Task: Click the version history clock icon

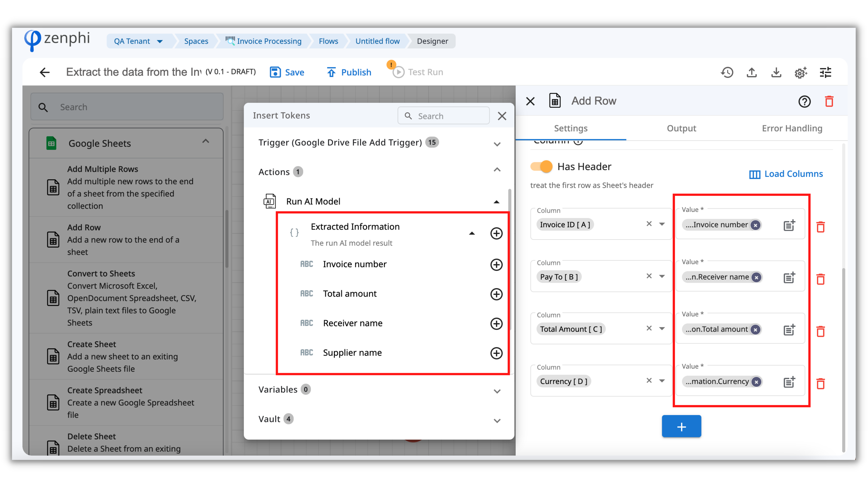Action: coord(727,72)
